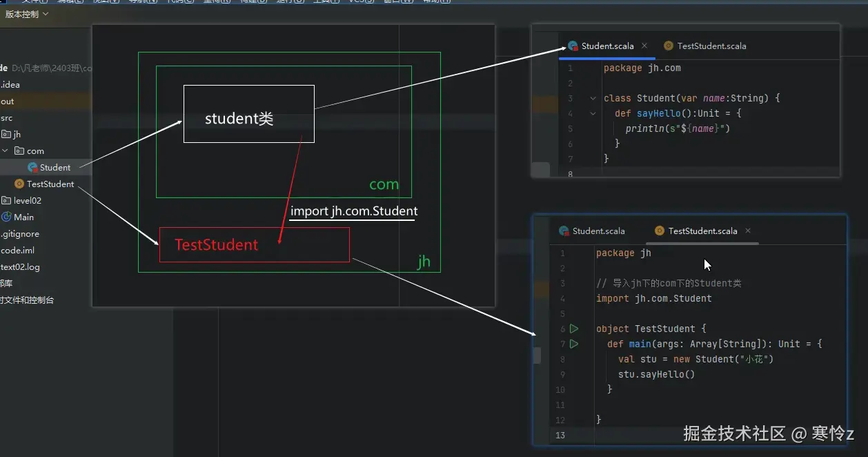Run icon beside def main line
This screenshot has height=457, width=868.
574,344
